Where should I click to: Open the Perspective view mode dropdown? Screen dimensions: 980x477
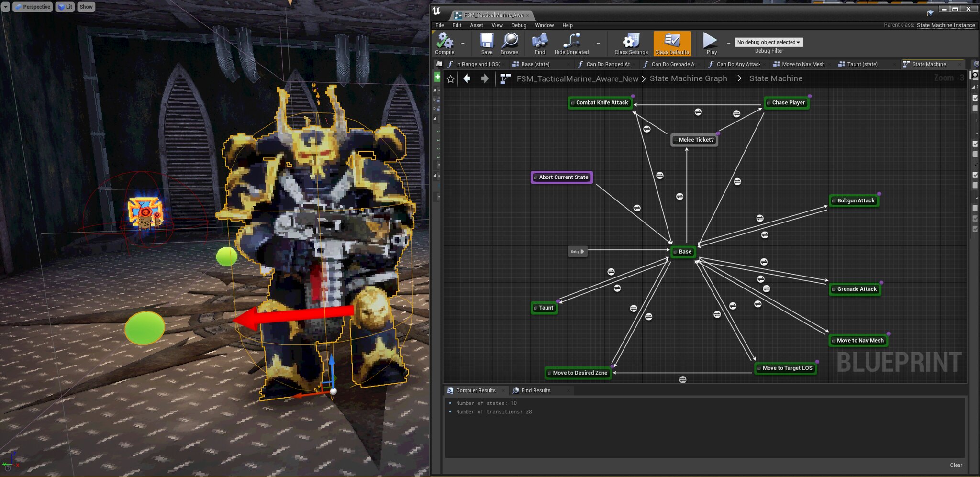pos(33,7)
